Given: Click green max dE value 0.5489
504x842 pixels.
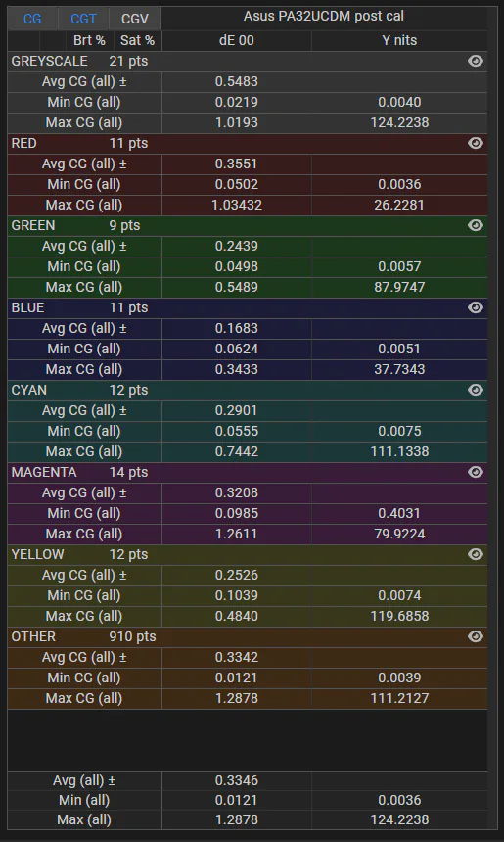Looking at the screenshot, I should [237, 287].
